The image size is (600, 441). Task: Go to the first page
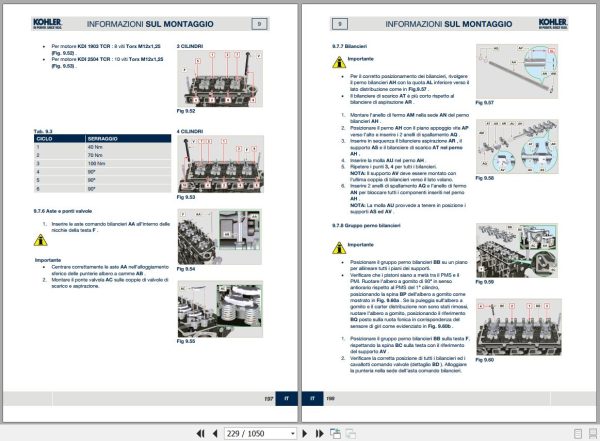[200, 433]
